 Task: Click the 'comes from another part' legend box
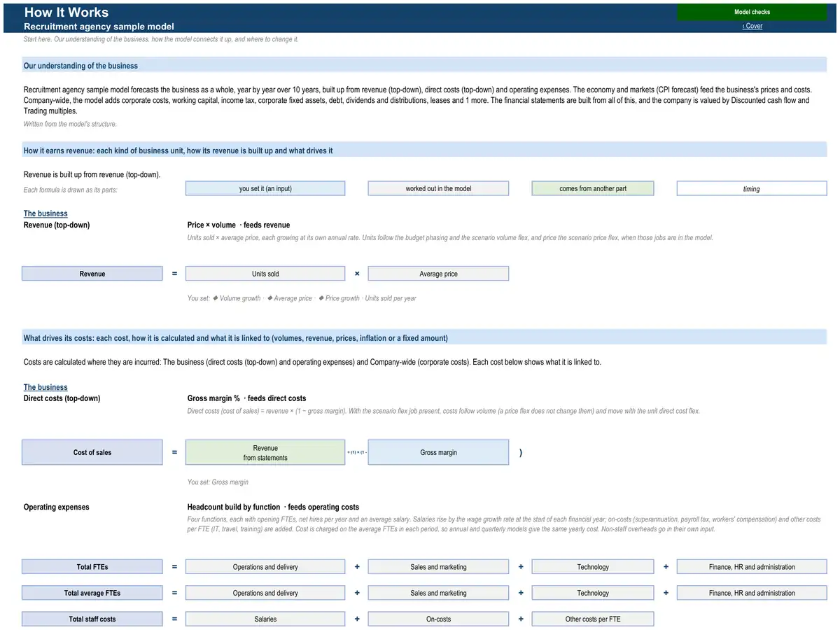[x=593, y=188]
